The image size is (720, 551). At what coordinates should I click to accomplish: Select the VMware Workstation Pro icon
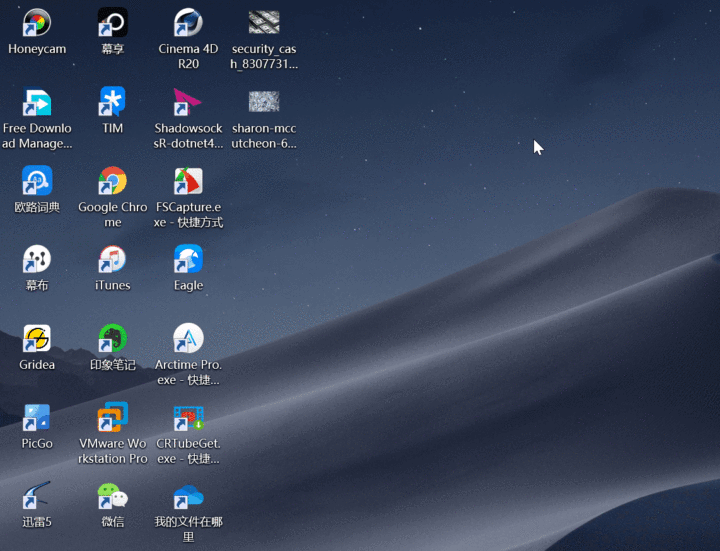pyautogui.click(x=112, y=417)
